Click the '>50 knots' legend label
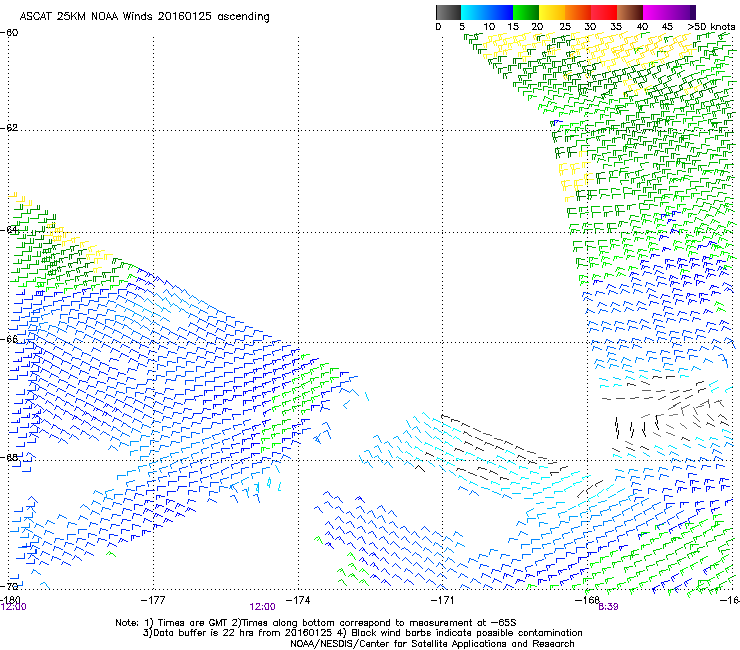Image resolution: width=740 pixels, height=650 pixels. (711, 27)
